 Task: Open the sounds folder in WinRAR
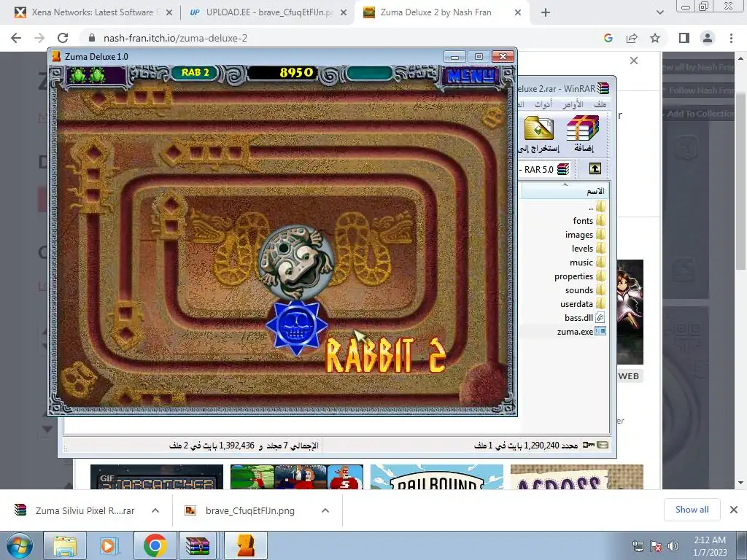[x=585, y=290]
